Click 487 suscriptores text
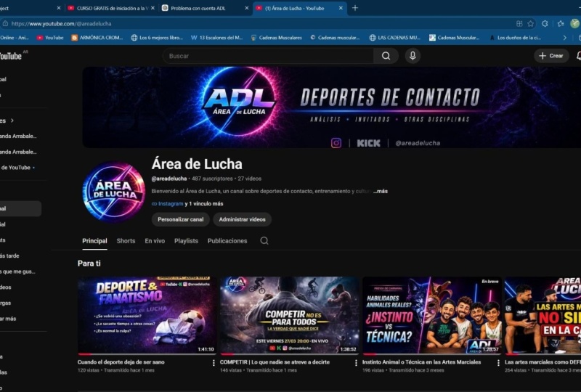Screen dimensions: 581x392 point(212,179)
